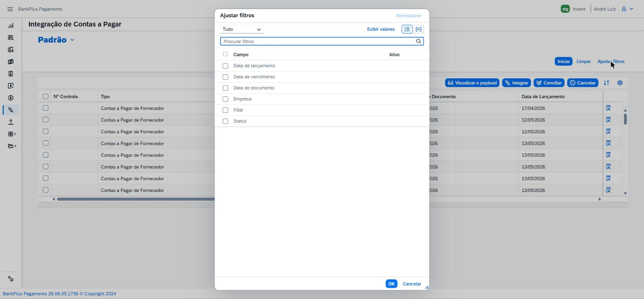644x299 pixels.
Task: Click the Visualizar o payload button
Action: pyautogui.click(x=472, y=83)
